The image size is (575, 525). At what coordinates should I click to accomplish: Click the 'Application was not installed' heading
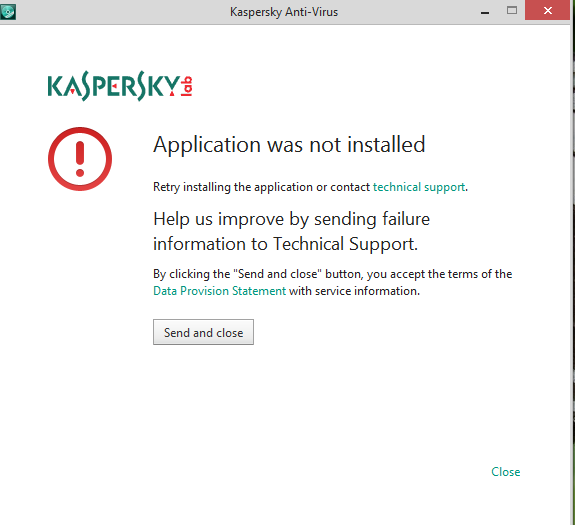point(289,145)
